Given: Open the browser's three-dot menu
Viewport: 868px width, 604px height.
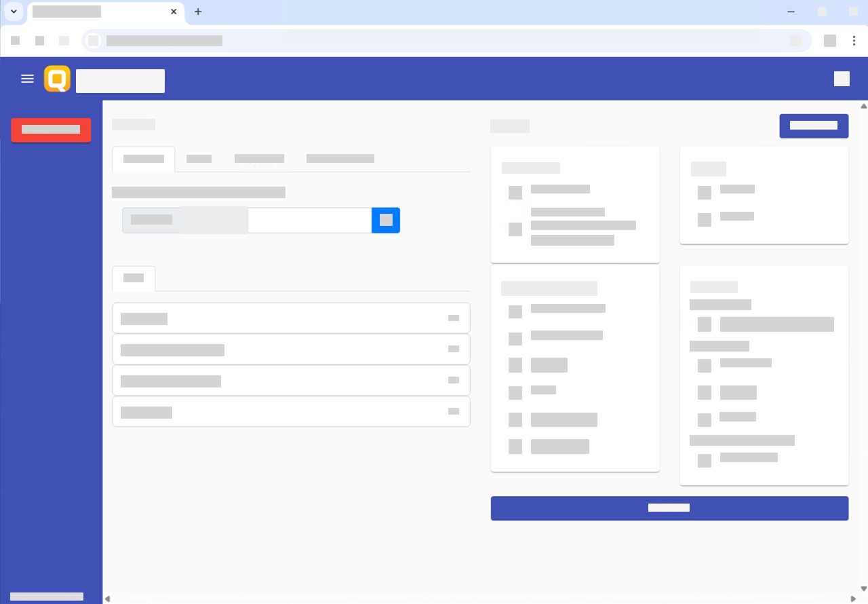Looking at the screenshot, I should click(x=854, y=41).
